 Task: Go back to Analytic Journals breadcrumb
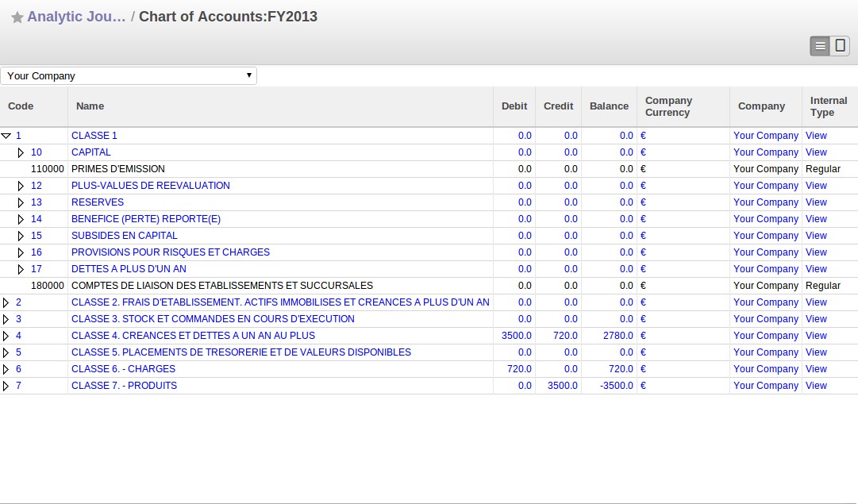click(76, 17)
